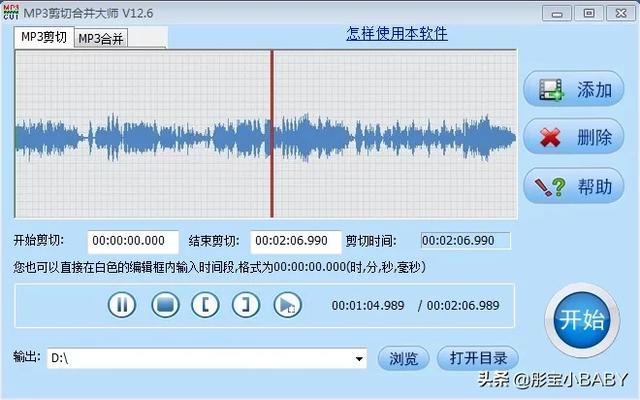Screen dimensions: 640x400
Task: Click the 结束剪切 label text
Action: pos(213,241)
